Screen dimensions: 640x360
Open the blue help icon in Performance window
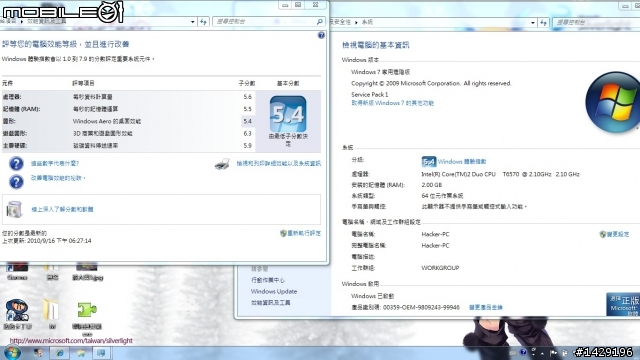(x=321, y=36)
